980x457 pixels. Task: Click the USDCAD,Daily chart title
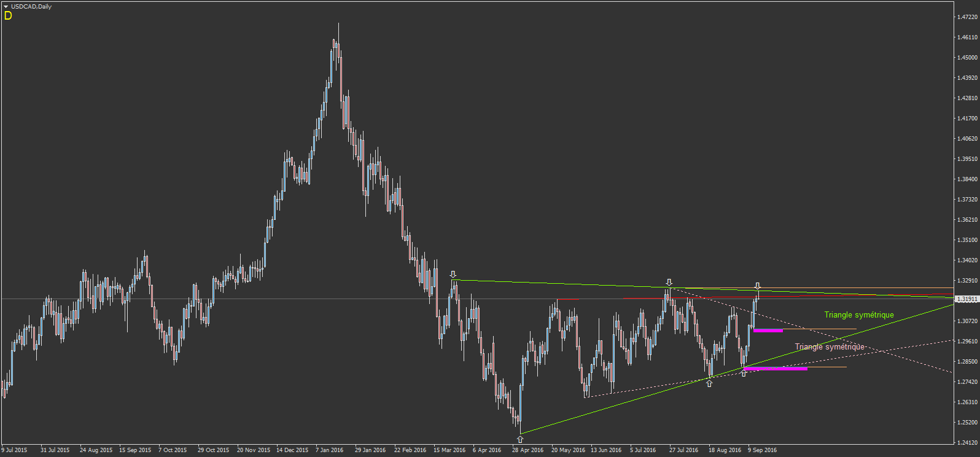(x=31, y=6)
